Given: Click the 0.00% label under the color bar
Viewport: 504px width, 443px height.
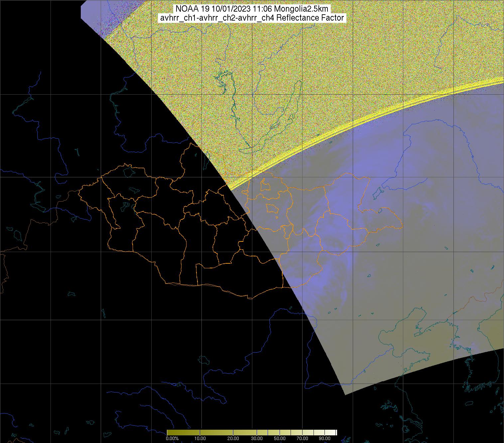Looking at the screenshot, I should 172,438.
